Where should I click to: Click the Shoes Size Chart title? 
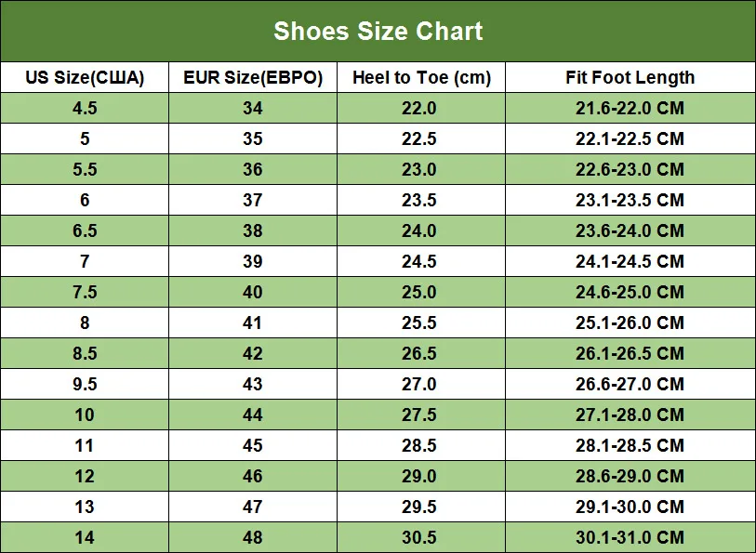[x=378, y=32]
